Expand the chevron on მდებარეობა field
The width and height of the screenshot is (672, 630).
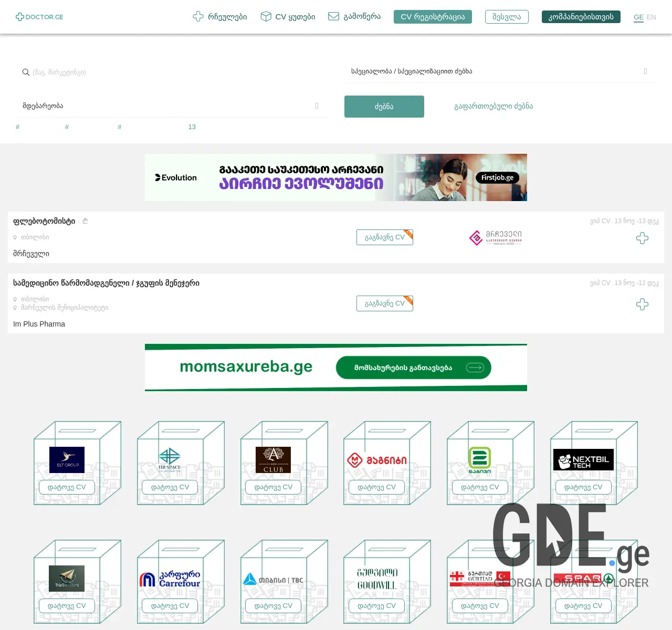coord(317,106)
